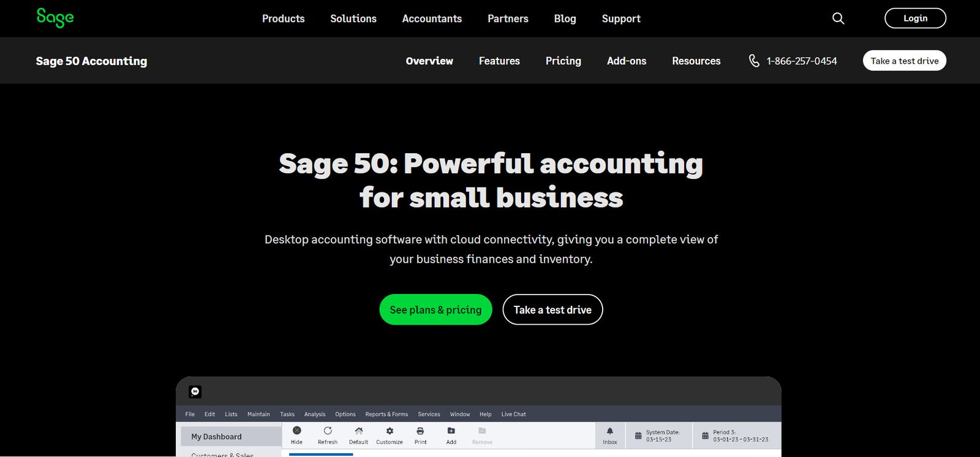Viewport: 980px width, 457px height.
Task: Click the Sage 50 Accounting title link
Action: [91, 61]
